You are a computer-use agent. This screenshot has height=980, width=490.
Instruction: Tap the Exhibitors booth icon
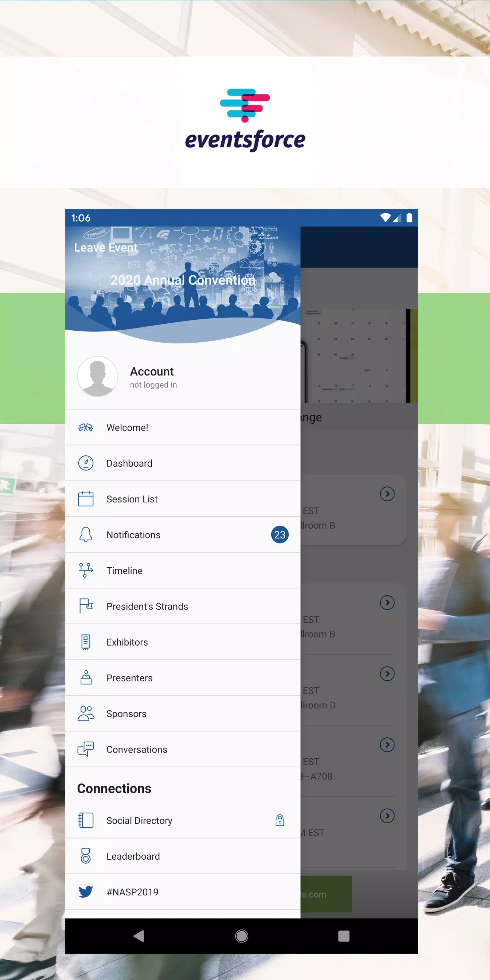(x=86, y=642)
